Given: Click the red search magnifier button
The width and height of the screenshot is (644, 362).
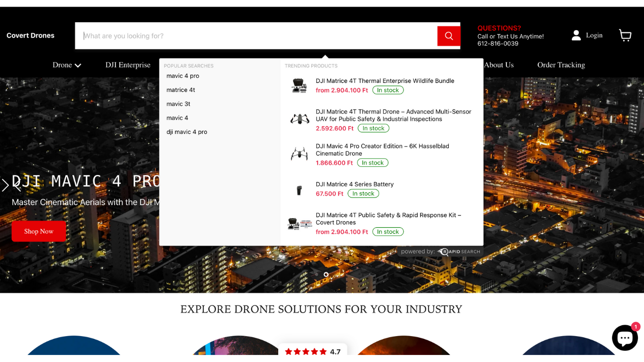Looking at the screenshot, I should [449, 36].
